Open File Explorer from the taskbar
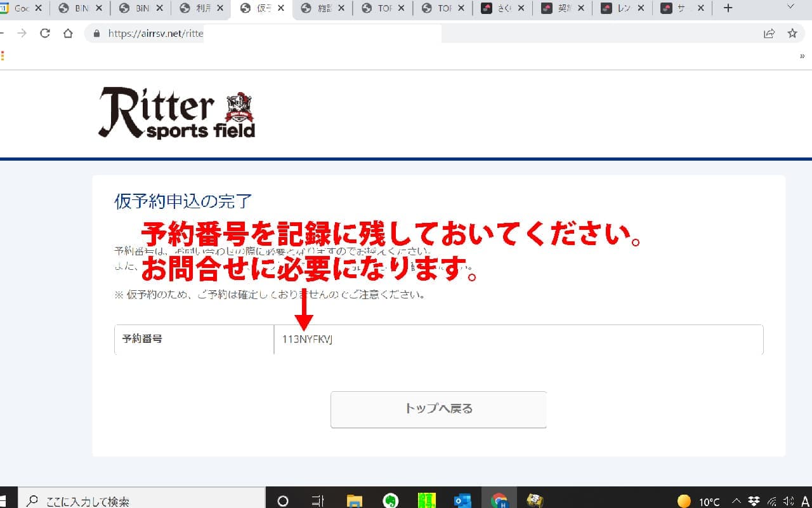Image resolution: width=812 pixels, height=508 pixels. click(355, 500)
